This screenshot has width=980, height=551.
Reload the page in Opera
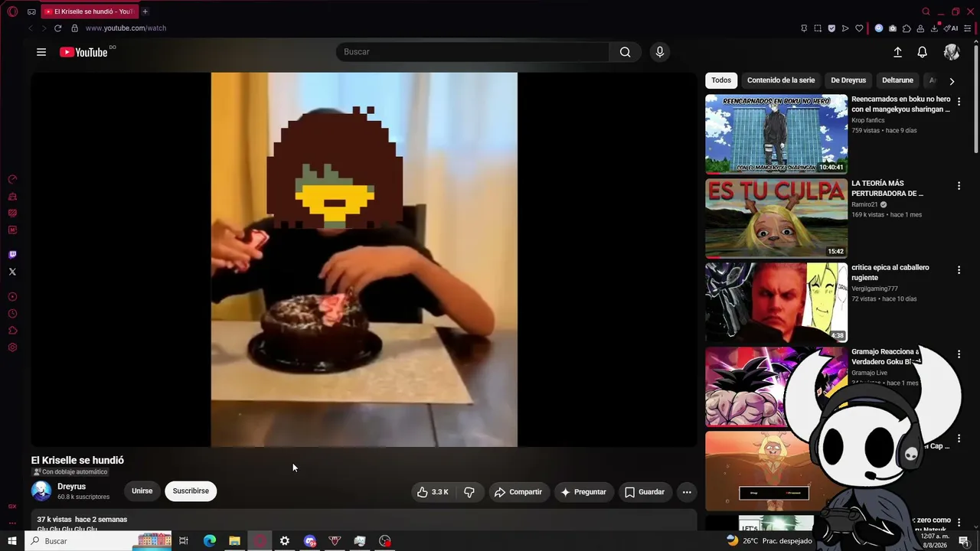tap(57, 28)
